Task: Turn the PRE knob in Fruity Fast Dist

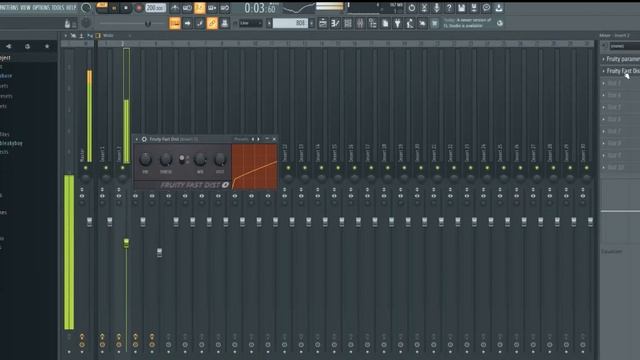Action: 145,159
